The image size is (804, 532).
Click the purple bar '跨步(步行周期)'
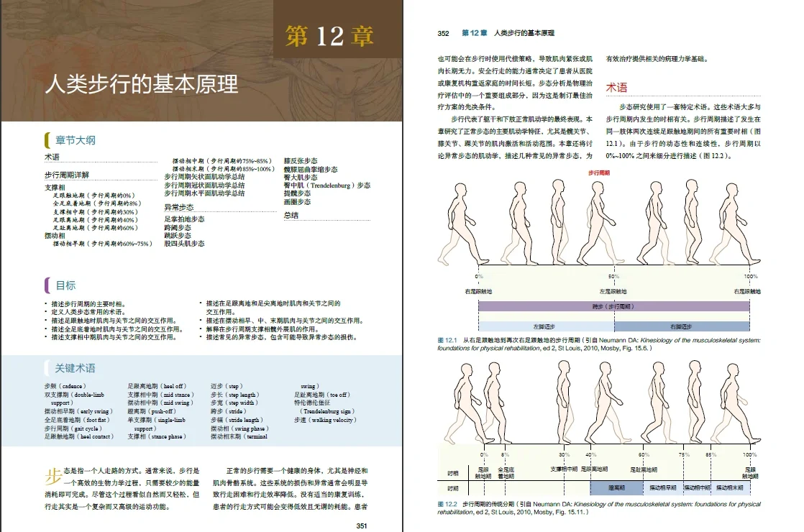point(613,306)
